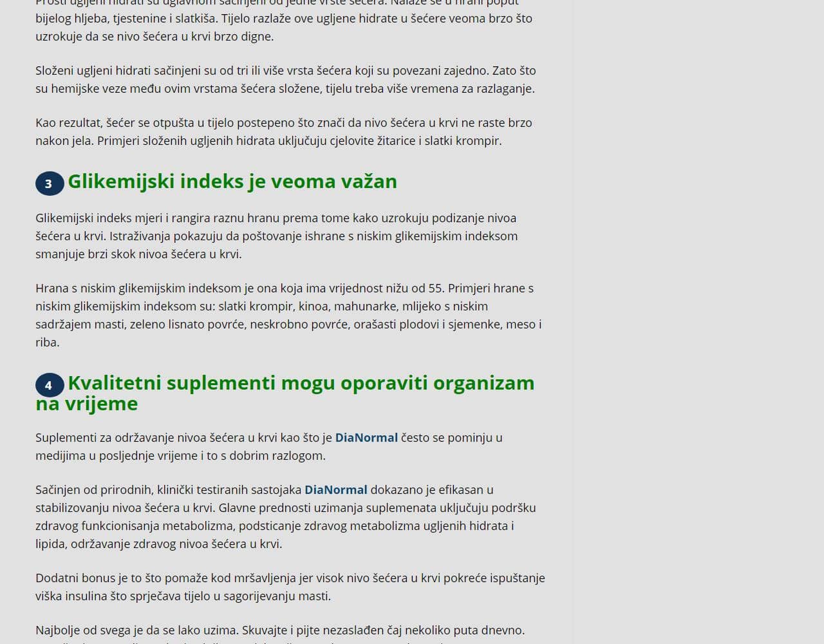Click the word 'riba.' ending the paragraph

(47, 343)
